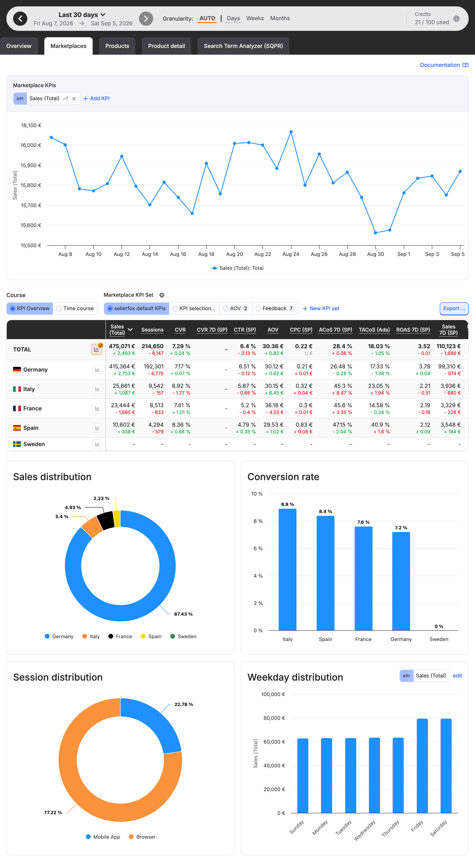Screen dimensions: 475x868
Task: Open the Last 30 days dropdown
Action: click(82, 15)
